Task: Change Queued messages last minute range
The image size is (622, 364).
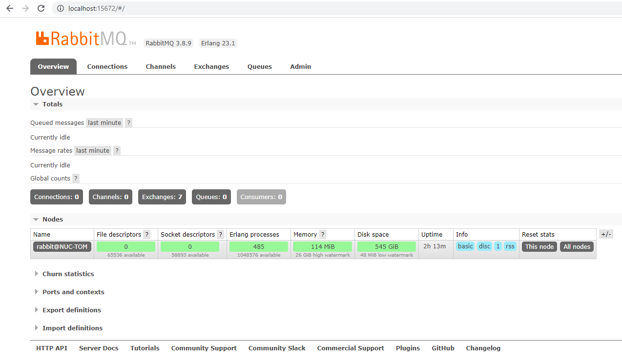Action: pyautogui.click(x=104, y=123)
